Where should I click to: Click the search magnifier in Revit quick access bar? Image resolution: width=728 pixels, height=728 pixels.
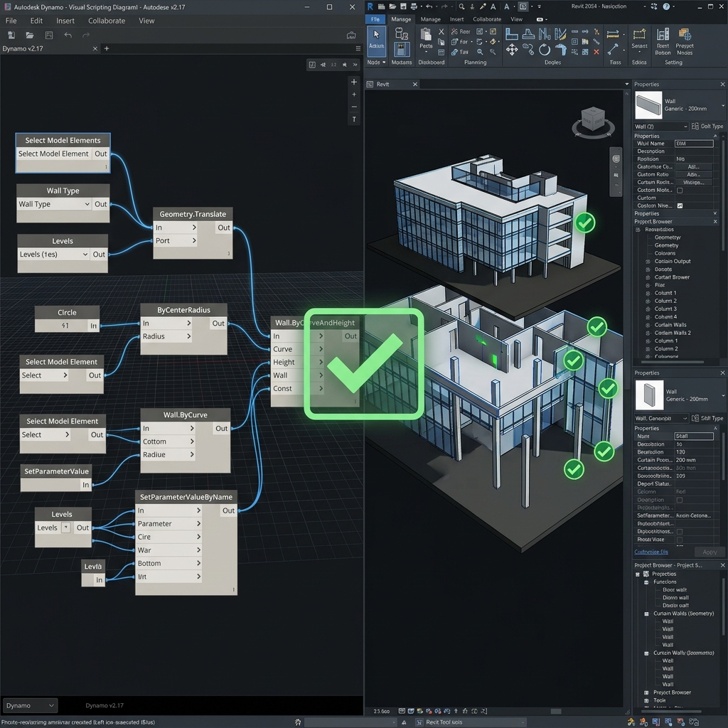pyautogui.click(x=461, y=6)
